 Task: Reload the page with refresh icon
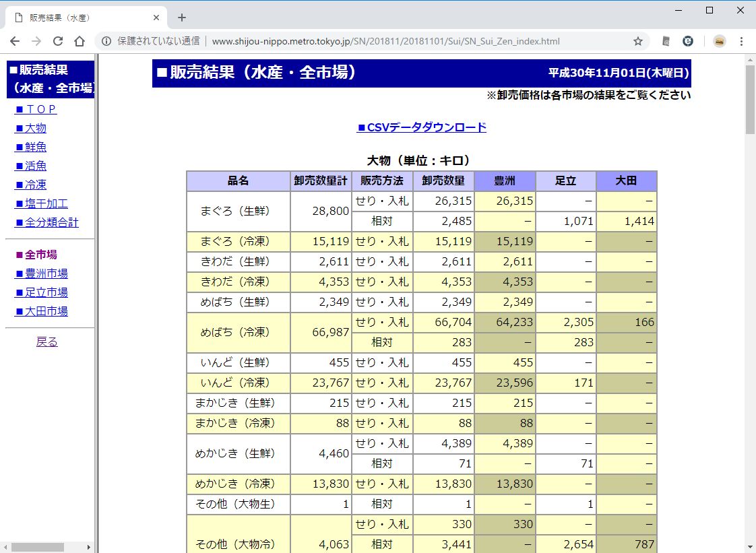[58, 41]
